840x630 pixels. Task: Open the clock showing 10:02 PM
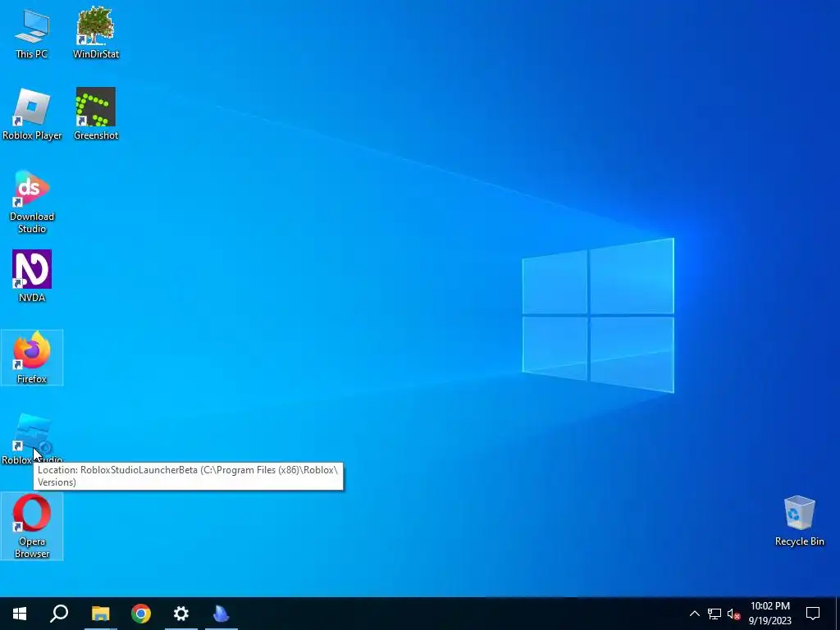(x=769, y=614)
